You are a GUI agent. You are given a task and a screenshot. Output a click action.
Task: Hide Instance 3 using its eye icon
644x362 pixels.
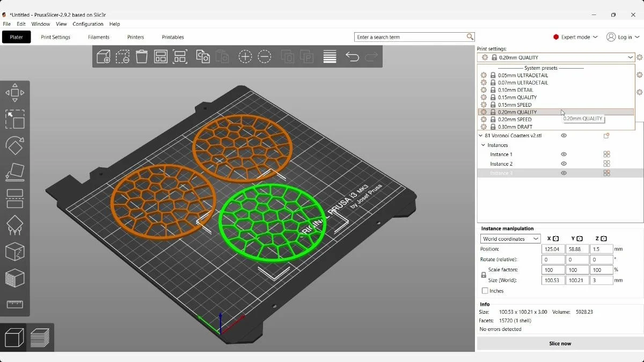(563, 173)
